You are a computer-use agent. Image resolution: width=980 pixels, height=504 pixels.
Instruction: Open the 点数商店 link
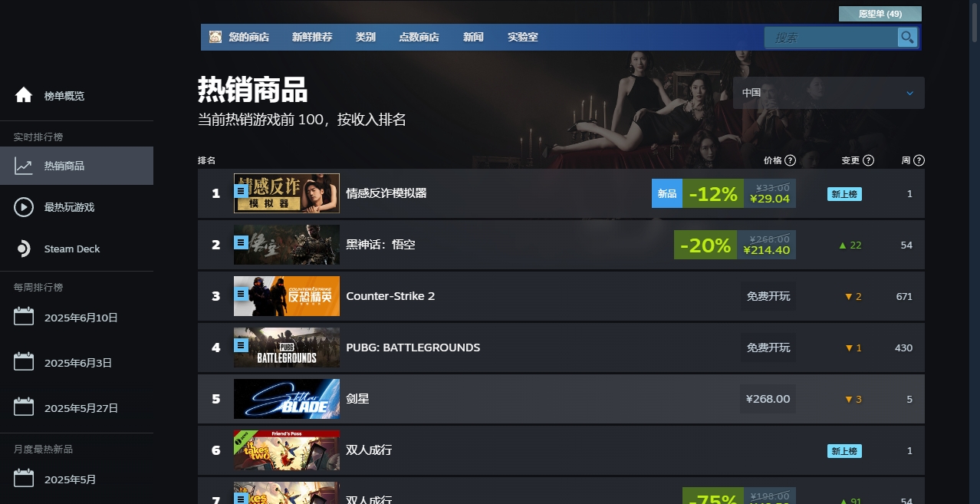419,37
